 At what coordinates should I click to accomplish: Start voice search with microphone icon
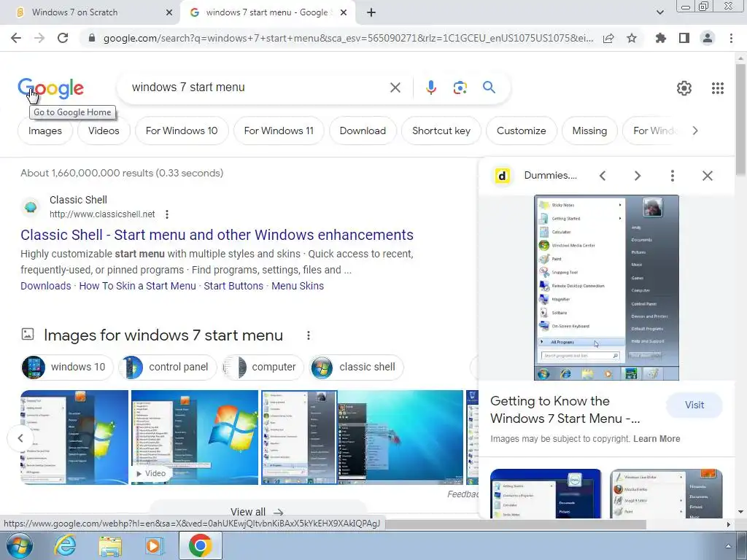pyautogui.click(x=431, y=87)
